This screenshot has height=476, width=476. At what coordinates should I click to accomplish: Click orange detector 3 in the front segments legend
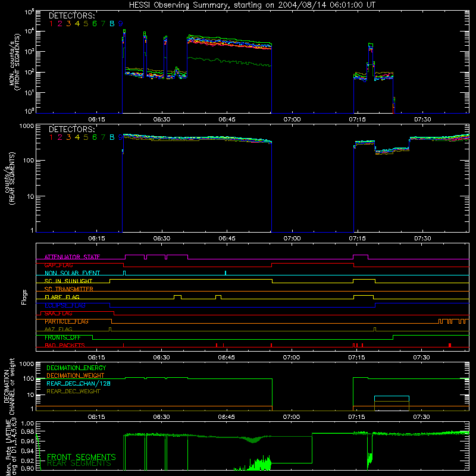point(68,24)
